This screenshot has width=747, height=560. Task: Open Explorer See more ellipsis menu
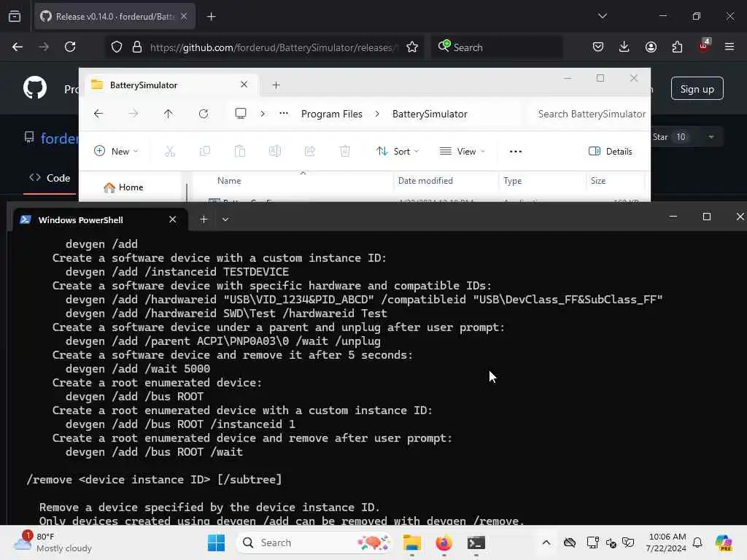pyautogui.click(x=516, y=152)
